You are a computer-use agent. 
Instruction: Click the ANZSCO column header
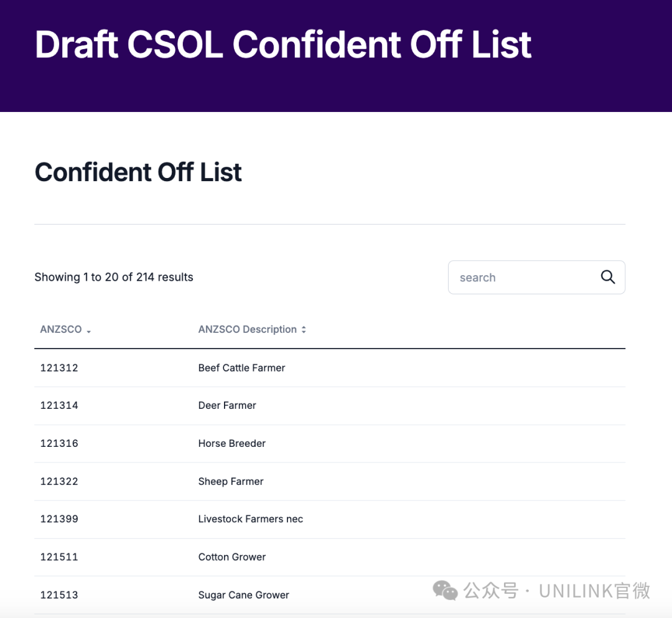[61, 329]
